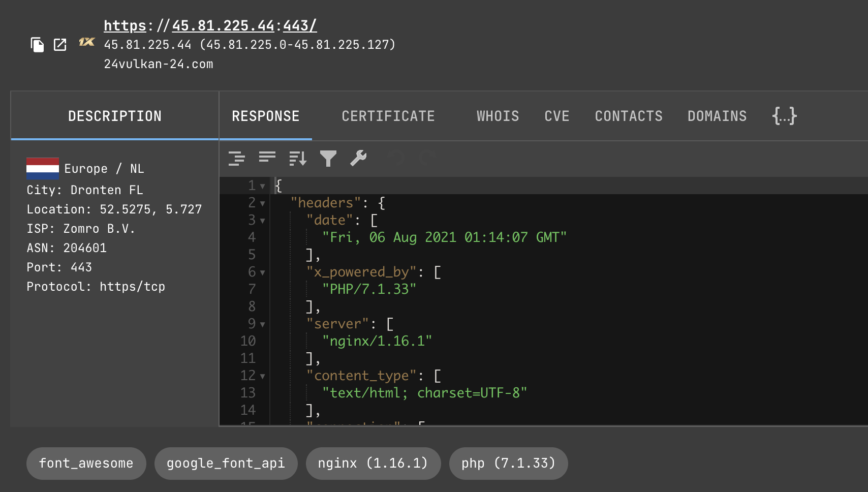The width and height of the screenshot is (868, 492).
Task: Click the 45.81.225.44 link in the URL
Action: pos(223,25)
